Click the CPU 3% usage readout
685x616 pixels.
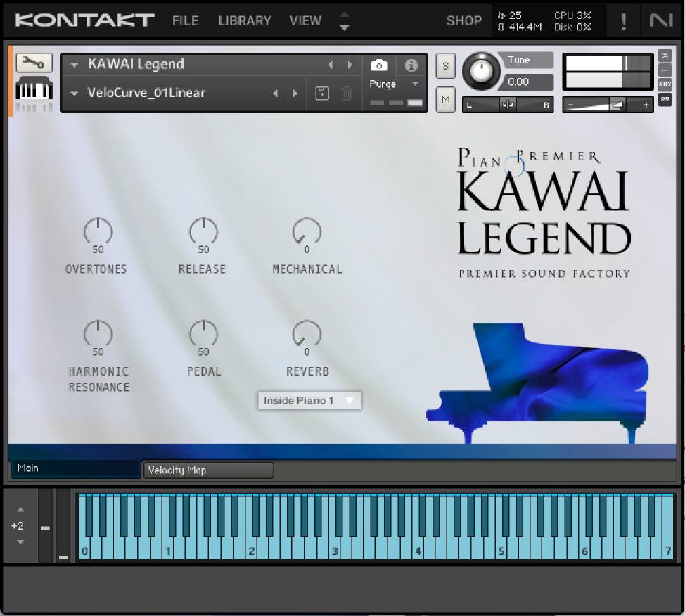572,15
